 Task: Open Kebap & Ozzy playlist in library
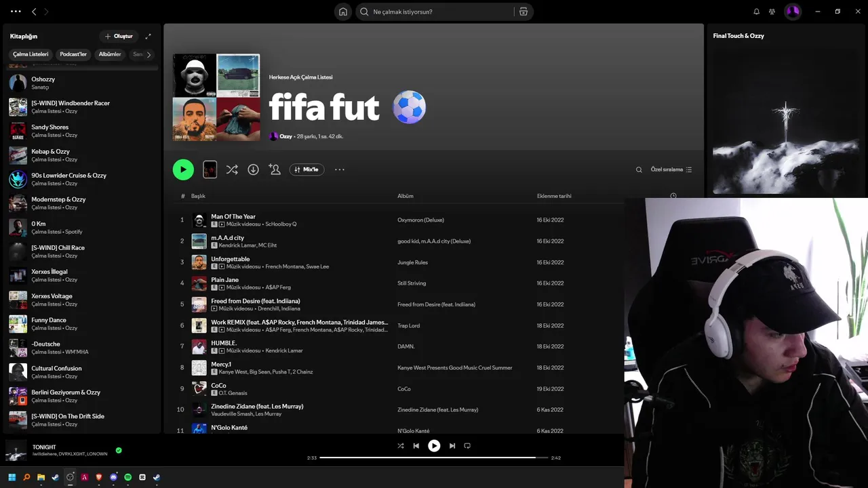coord(81,155)
